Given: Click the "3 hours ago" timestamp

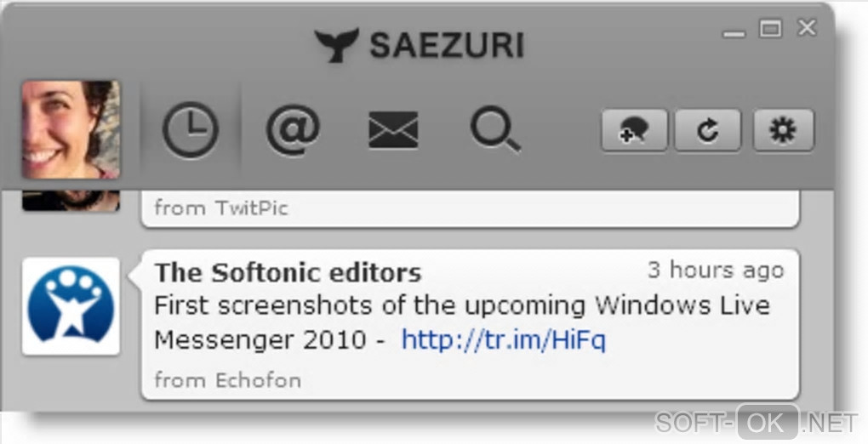Looking at the screenshot, I should pyautogui.click(x=715, y=270).
